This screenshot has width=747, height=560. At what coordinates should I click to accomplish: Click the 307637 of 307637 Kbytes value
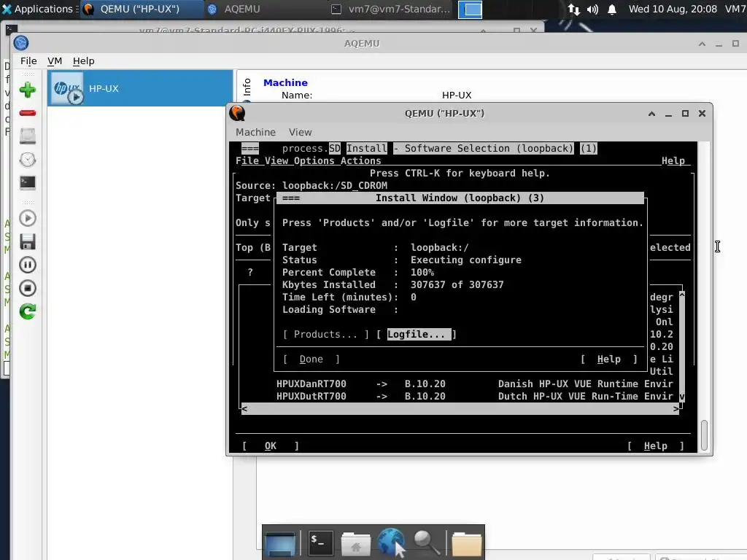457,285
